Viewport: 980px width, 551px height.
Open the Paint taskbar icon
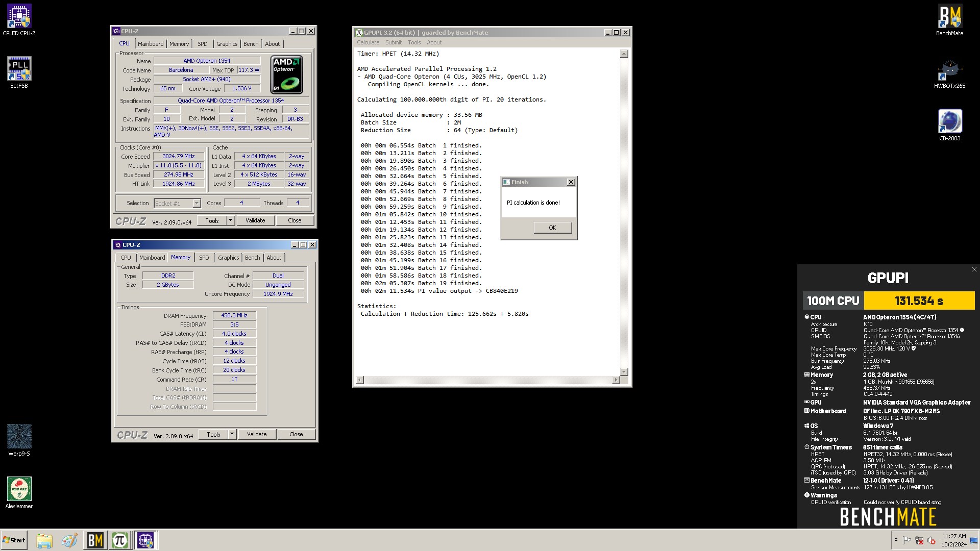tap(69, 540)
